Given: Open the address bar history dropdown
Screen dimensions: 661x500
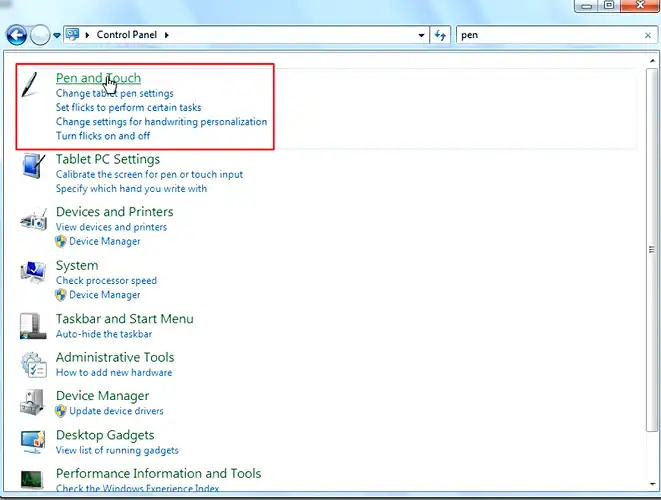Looking at the screenshot, I should point(421,35).
